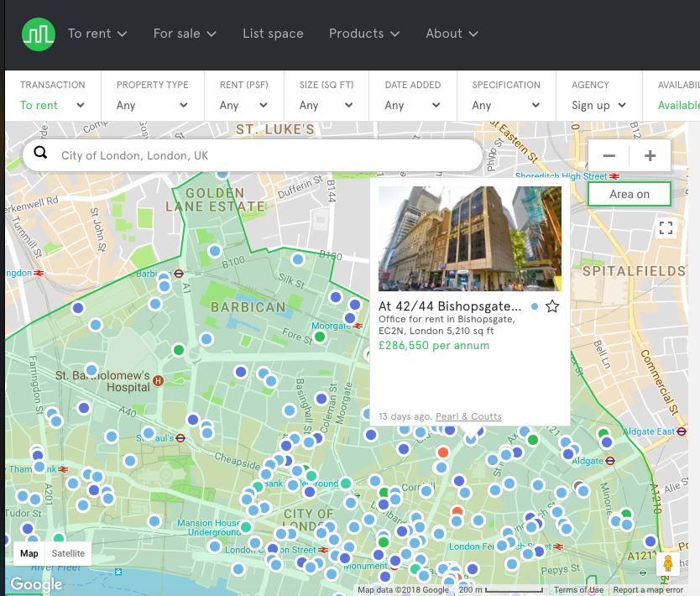Switch map to Satellite view

coord(68,553)
